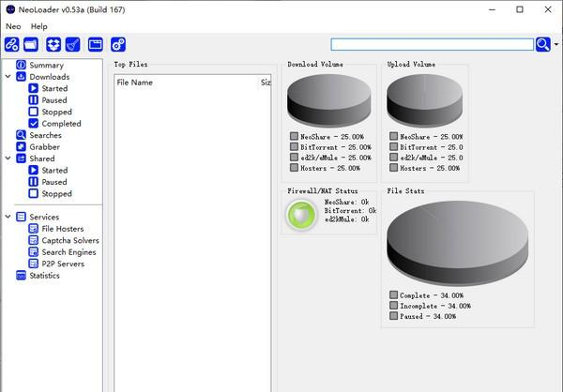Click the Stopped square icon under Downloads
Image resolution: width=563 pixels, height=392 pixels.
click(x=34, y=112)
